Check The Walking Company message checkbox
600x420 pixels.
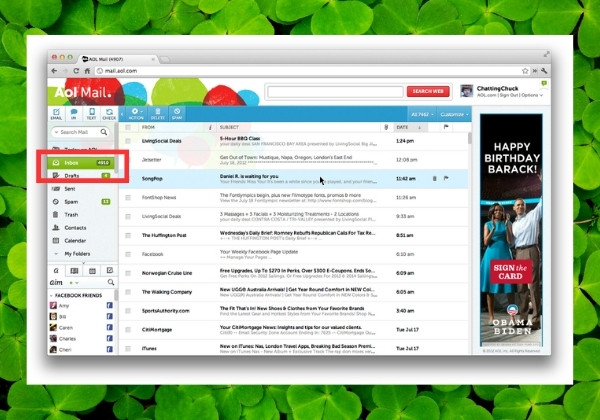point(128,292)
